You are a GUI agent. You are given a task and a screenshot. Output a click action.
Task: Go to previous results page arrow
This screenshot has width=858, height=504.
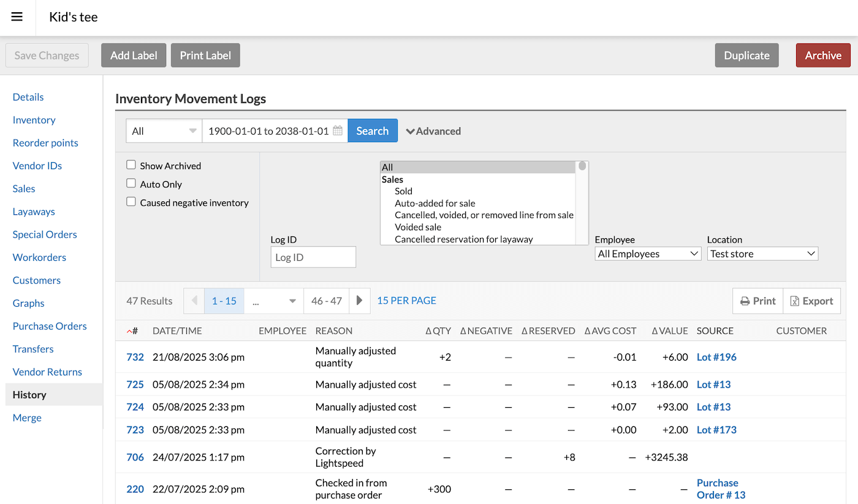tap(194, 301)
